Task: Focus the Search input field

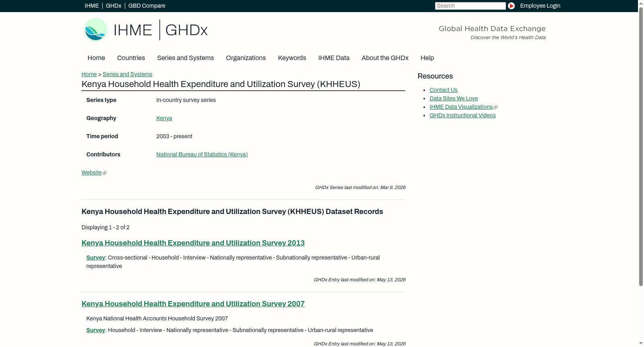Action: 470,6
